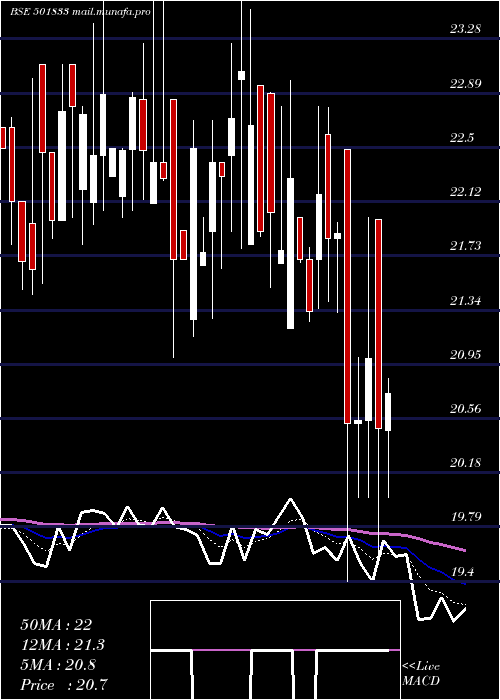Select the 22.5 price level label
This screenshot has height=700, width=500.
(462, 138)
